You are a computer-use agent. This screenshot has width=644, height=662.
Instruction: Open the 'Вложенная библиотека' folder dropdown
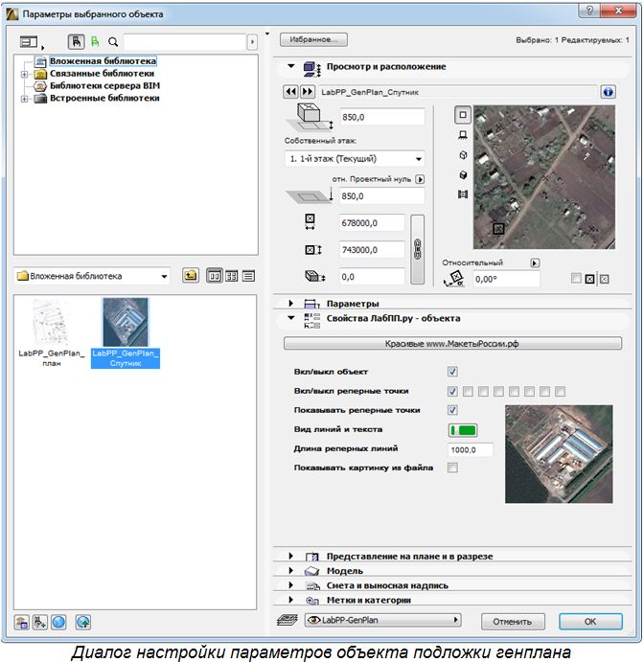(92, 276)
